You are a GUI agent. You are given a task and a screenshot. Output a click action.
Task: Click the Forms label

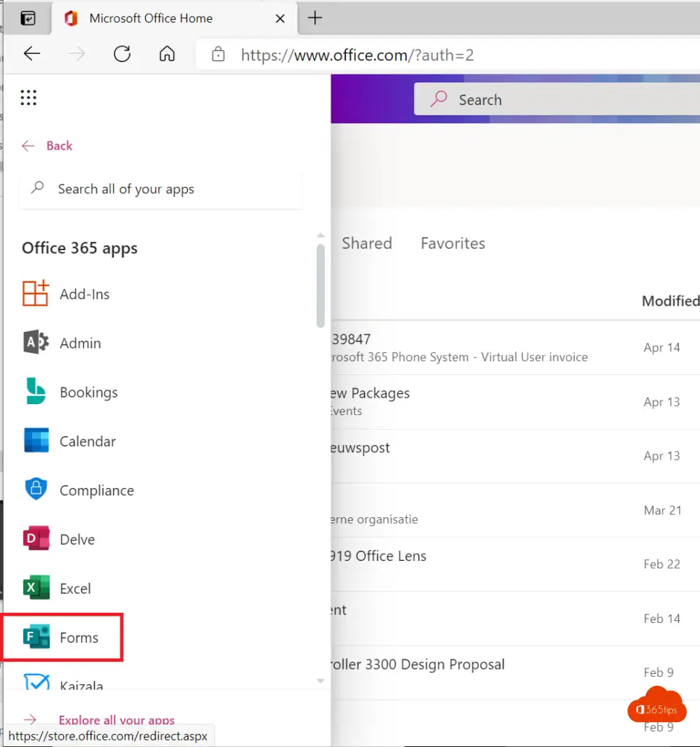79,638
